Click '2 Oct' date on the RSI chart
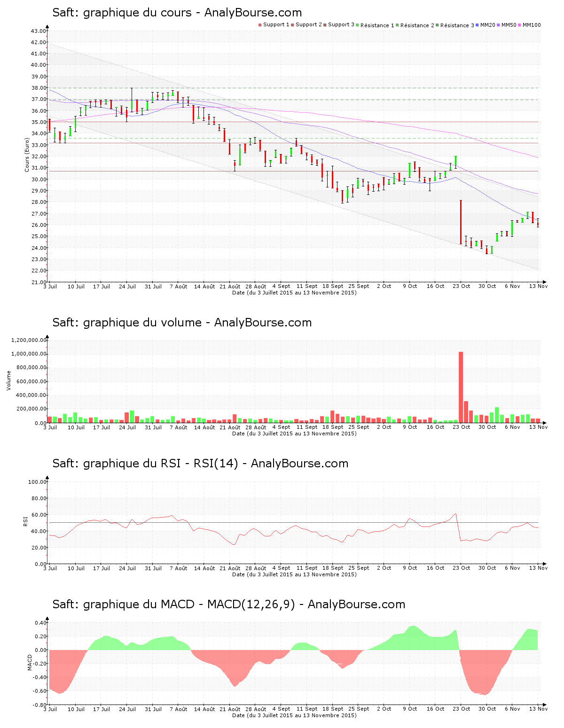 pyautogui.click(x=384, y=568)
